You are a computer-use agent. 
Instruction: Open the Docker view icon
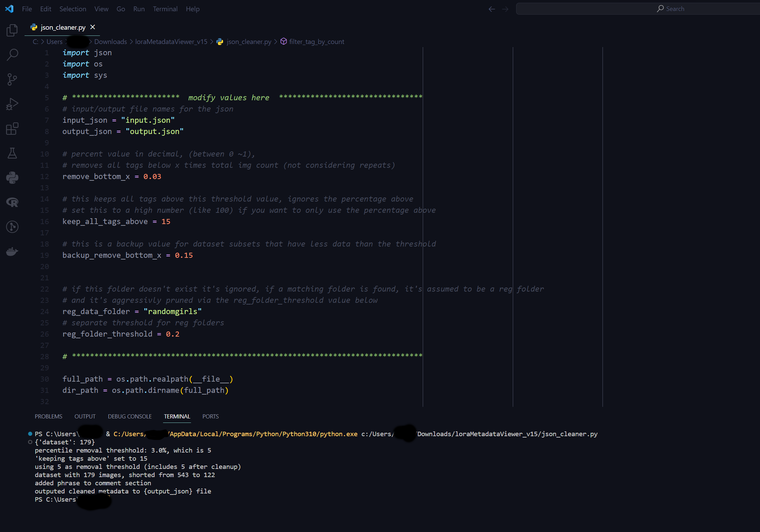tap(12, 252)
